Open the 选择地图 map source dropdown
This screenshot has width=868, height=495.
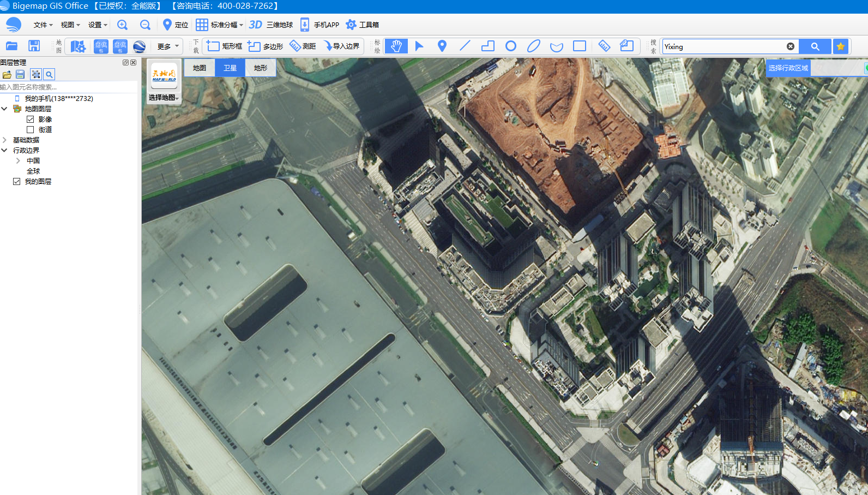coord(164,98)
